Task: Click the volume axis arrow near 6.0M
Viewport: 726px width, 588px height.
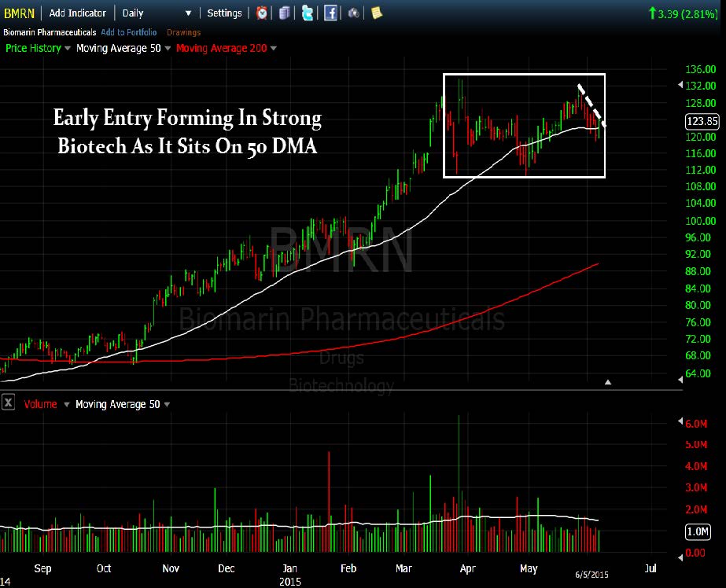Action: point(680,421)
